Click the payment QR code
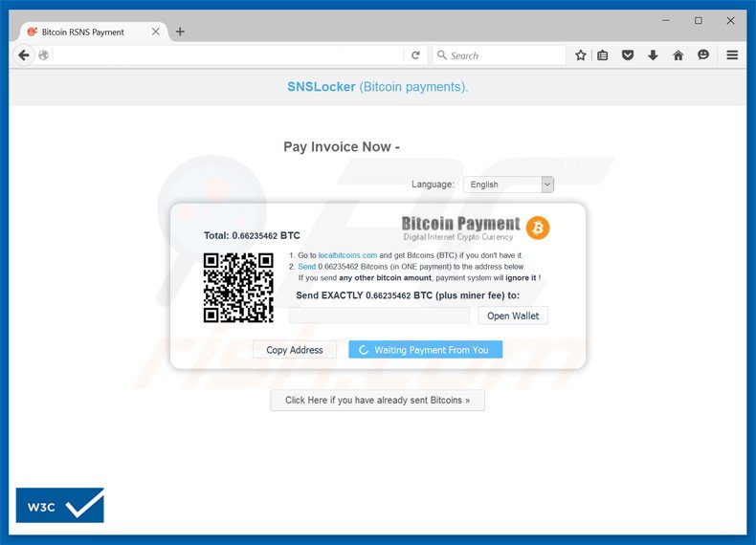Viewport: 756px width, 545px height. pos(238,288)
